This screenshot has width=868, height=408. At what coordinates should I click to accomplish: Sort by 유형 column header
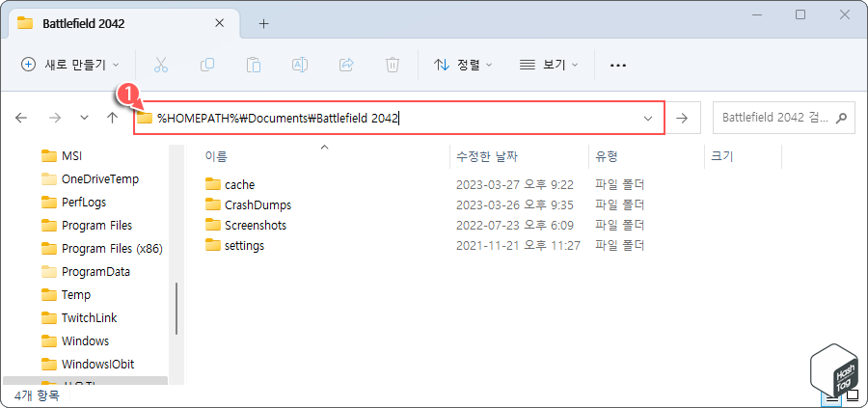click(607, 156)
